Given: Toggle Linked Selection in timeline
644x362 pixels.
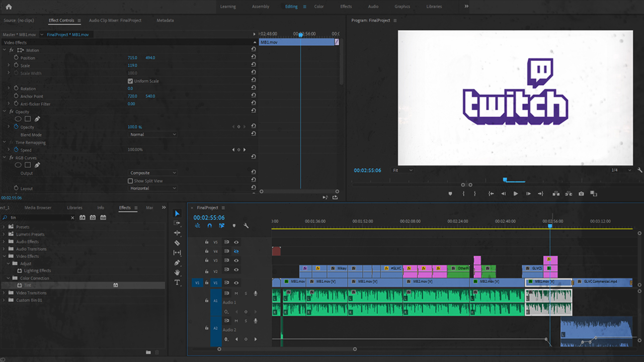Looking at the screenshot, I should pyautogui.click(x=221, y=226).
